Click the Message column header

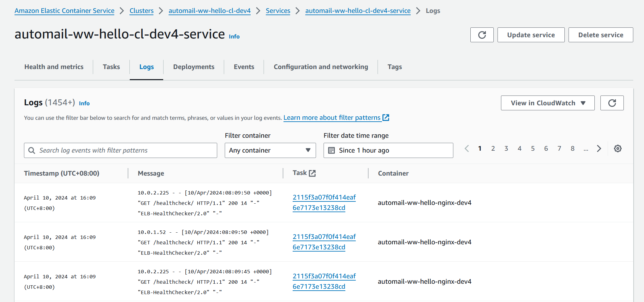pyautogui.click(x=151, y=173)
